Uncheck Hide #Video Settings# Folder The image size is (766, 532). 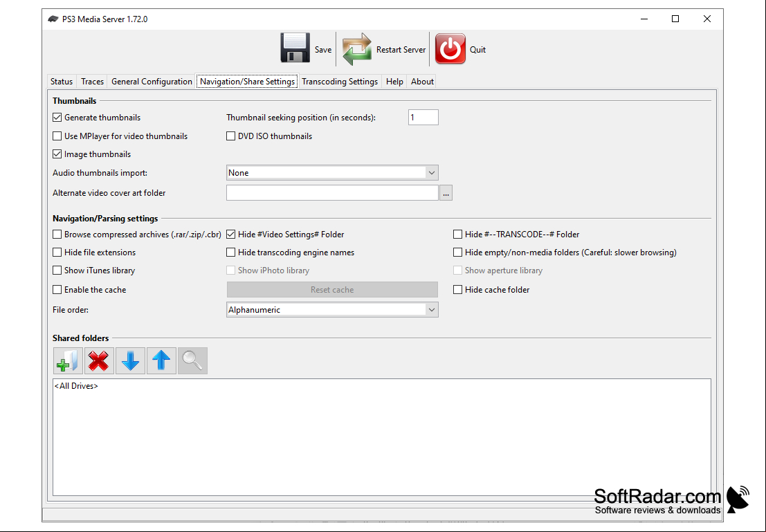point(230,234)
